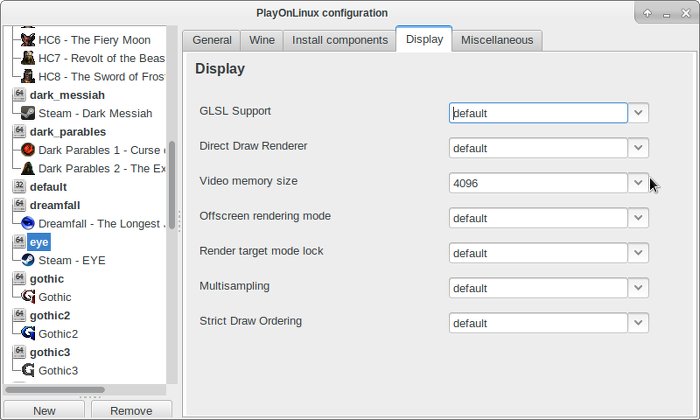Click the 64-bit drive icon next to eye
700x420 pixels.
(x=19, y=241)
